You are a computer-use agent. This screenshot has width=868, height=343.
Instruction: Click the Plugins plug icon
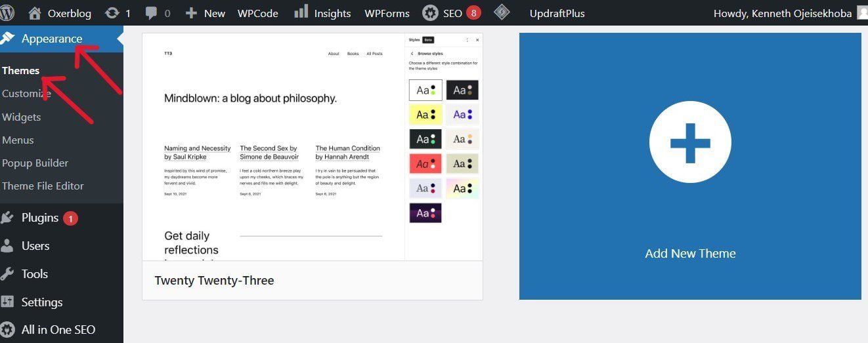[x=8, y=218]
